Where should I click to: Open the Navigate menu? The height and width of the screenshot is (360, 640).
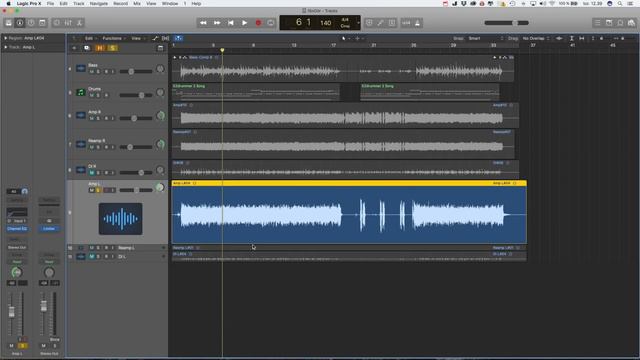99,3
